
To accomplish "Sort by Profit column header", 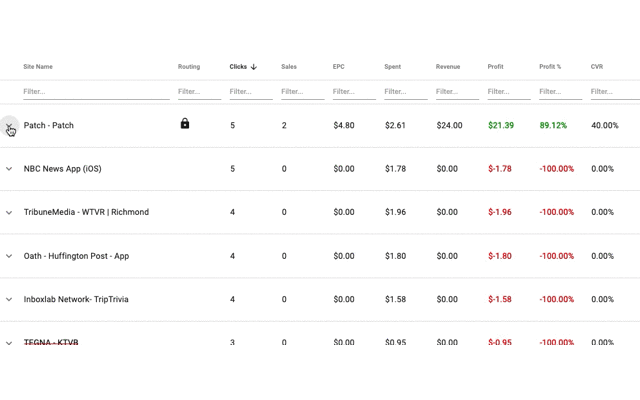I will pos(496,67).
